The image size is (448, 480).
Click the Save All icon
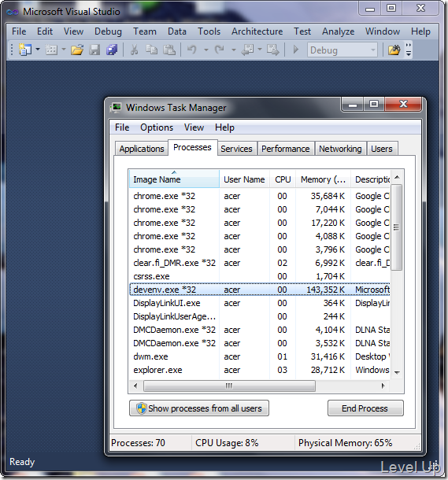click(x=112, y=50)
